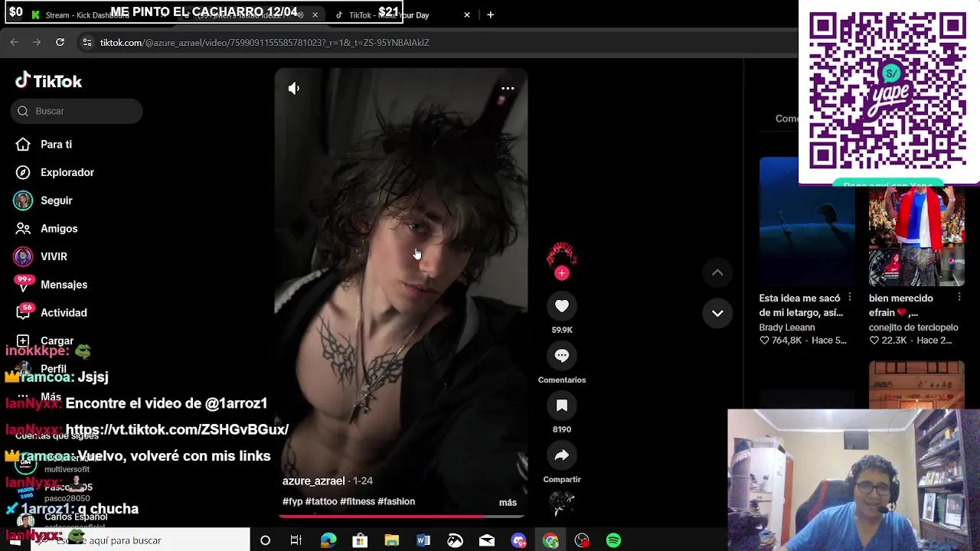Image resolution: width=980 pixels, height=551 pixels.
Task: Click the 'Esta idea me sacó' video title
Action: 801,305
